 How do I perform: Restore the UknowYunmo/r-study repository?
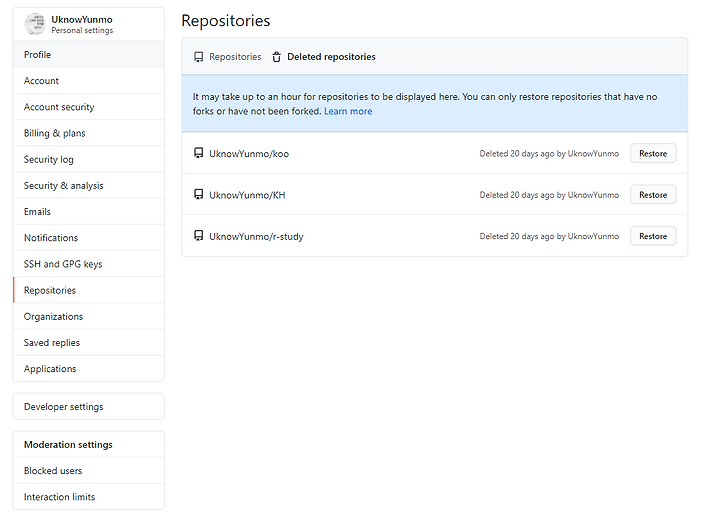point(653,236)
